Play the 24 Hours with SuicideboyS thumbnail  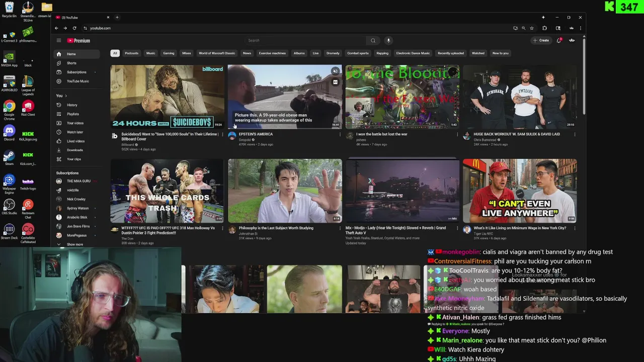(167, 97)
